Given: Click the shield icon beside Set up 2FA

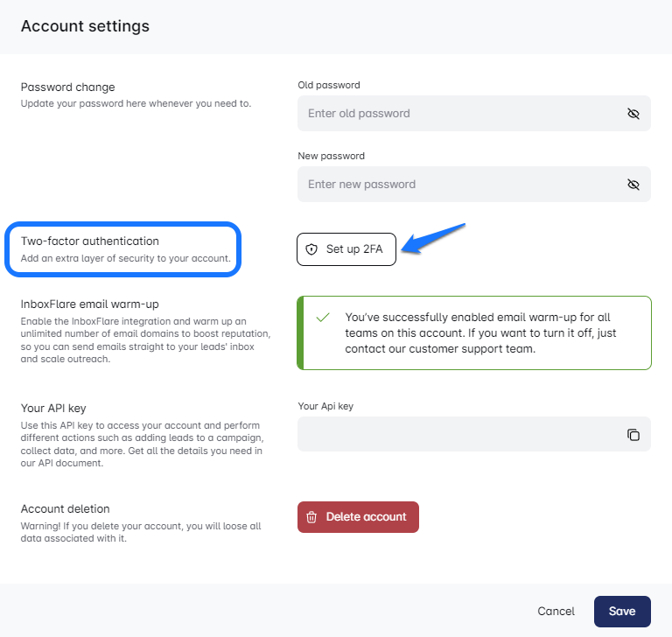Looking at the screenshot, I should (311, 249).
